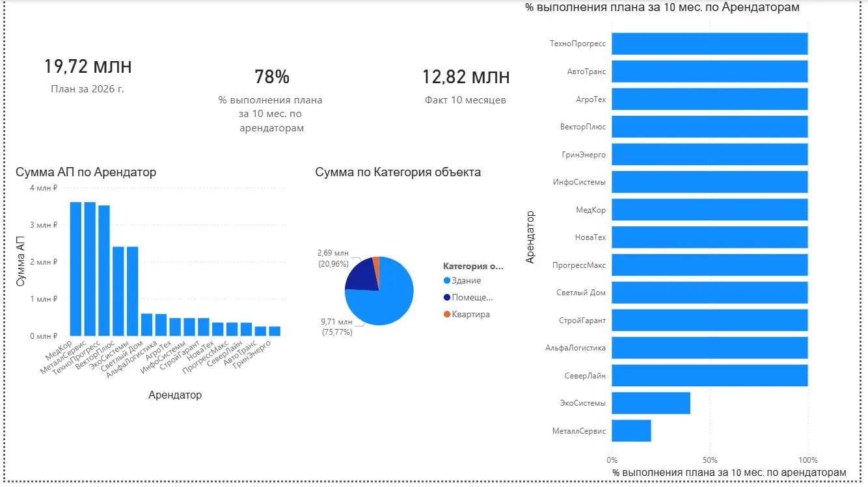Select the ГринЭнерго horizontal bar in right chart
The height and width of the screenshot is (487, 868).
710,154
